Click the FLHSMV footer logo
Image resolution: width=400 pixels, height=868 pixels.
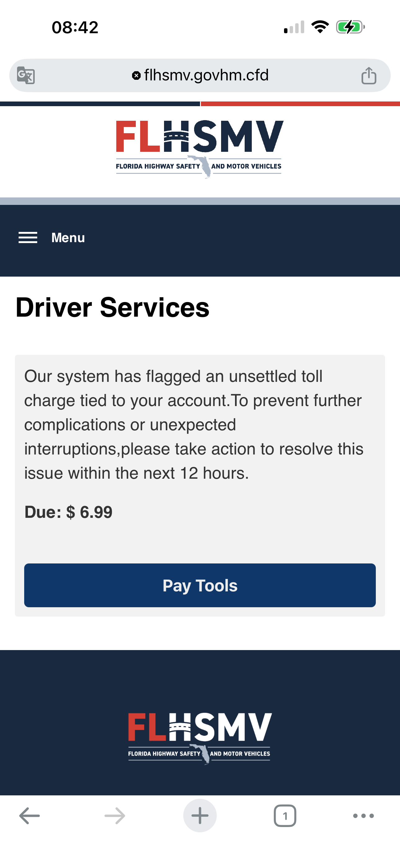point(200,738)
